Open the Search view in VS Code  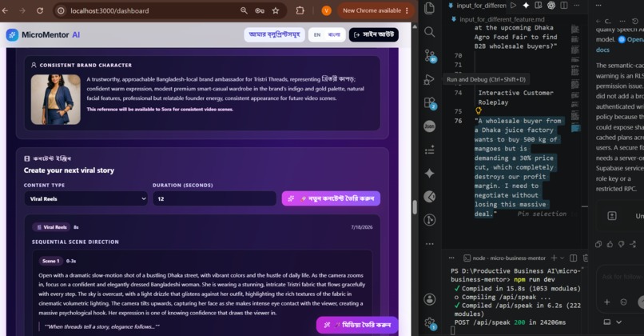pyautogui.click(x=430, y=32)
